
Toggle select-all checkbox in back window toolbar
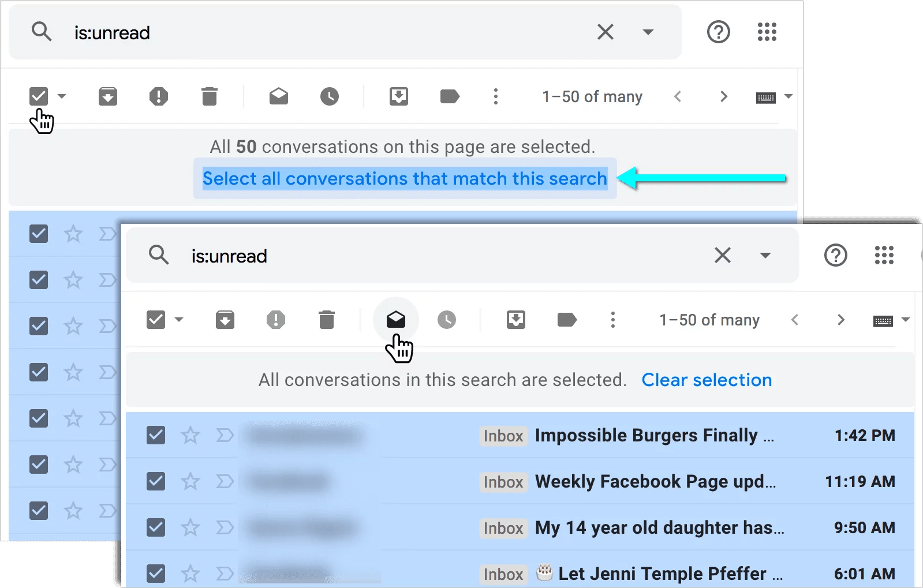(39, 96)
